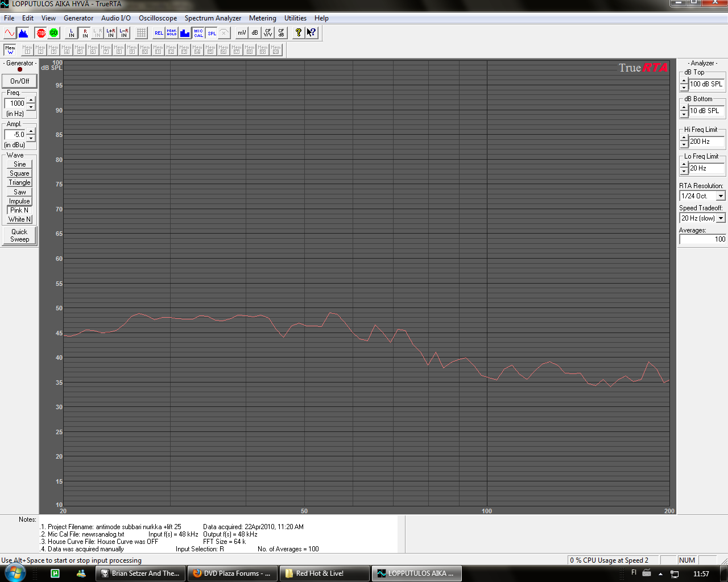Select the Sine wave button
The image size is (728, 582).
tap(19, 164)
